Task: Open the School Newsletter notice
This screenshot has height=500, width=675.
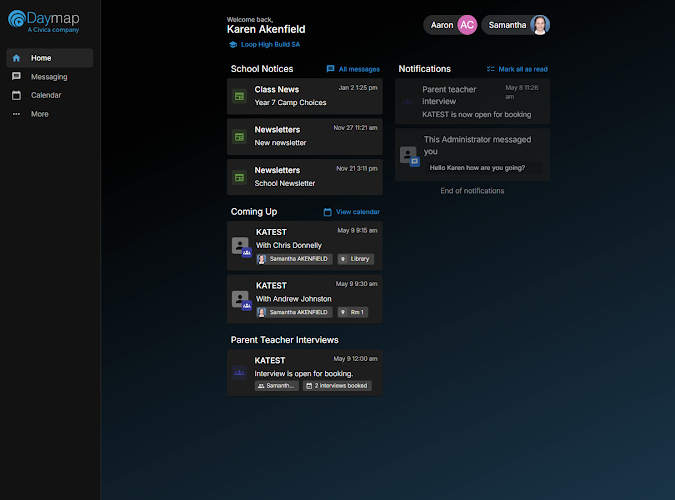Action: [305, 177]
